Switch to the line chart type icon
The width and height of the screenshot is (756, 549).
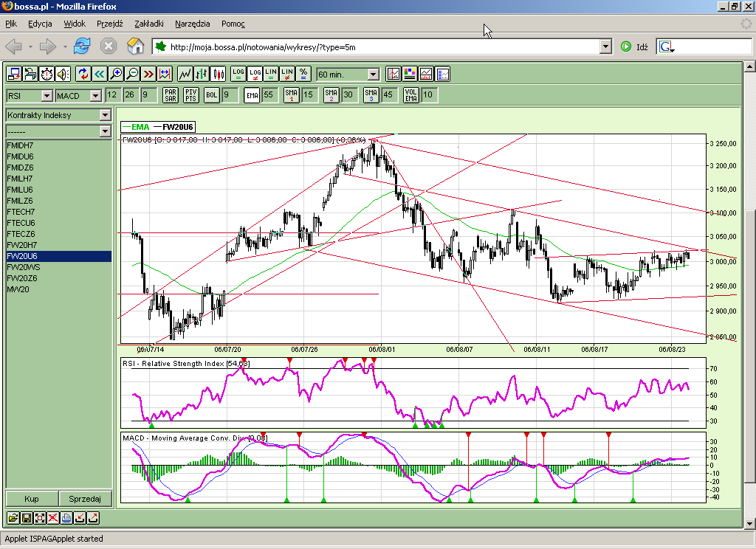185,74
